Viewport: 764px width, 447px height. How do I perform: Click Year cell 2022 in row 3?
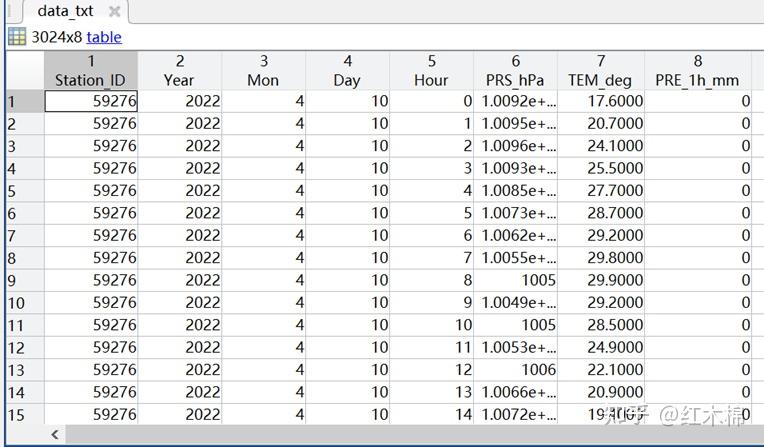(x=180, y=146)
